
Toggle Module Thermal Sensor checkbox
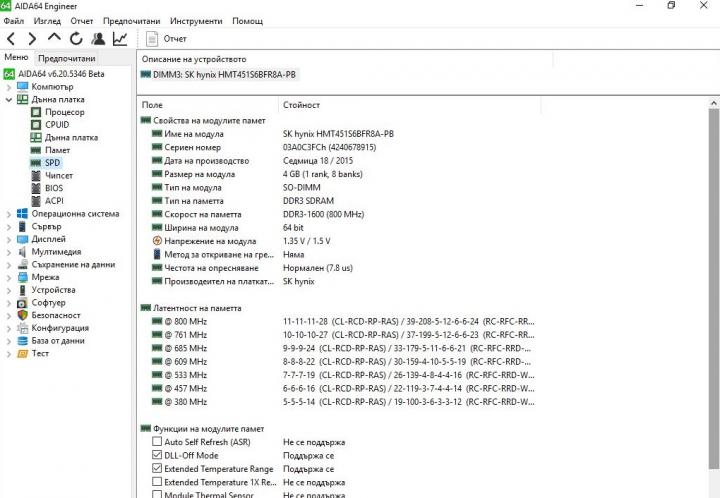click(157, 494)
